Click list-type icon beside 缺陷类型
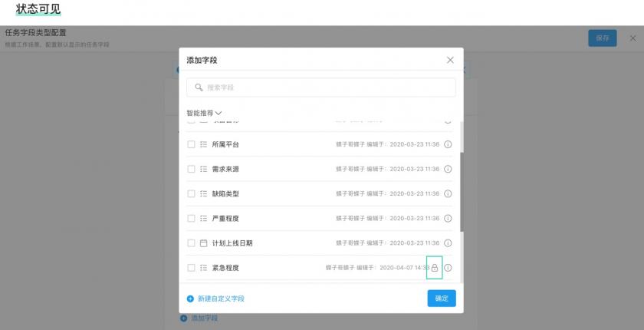This screenshot has width=644, height=330. coord(203,193)
